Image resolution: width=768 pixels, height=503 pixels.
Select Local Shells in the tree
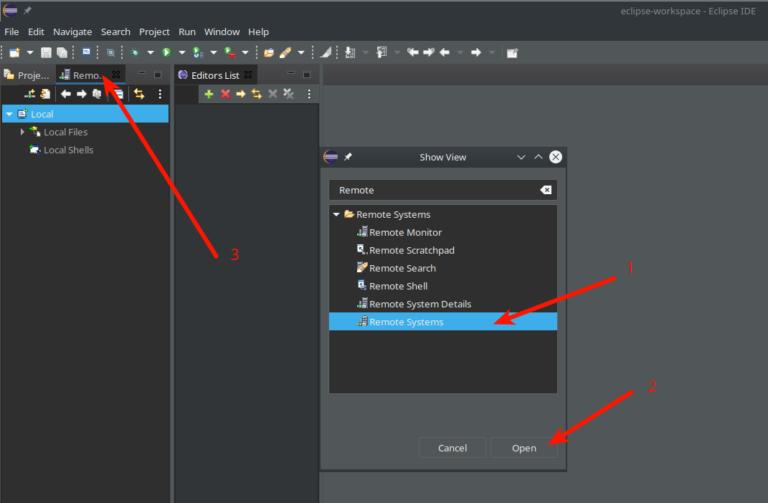[x=67, y=150]
